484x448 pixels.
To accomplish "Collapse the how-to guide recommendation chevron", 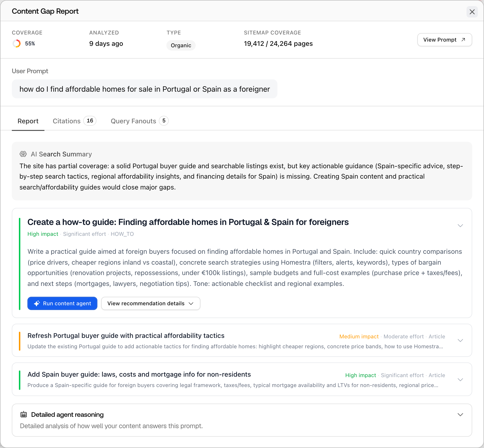I will [x=460, y=225].
